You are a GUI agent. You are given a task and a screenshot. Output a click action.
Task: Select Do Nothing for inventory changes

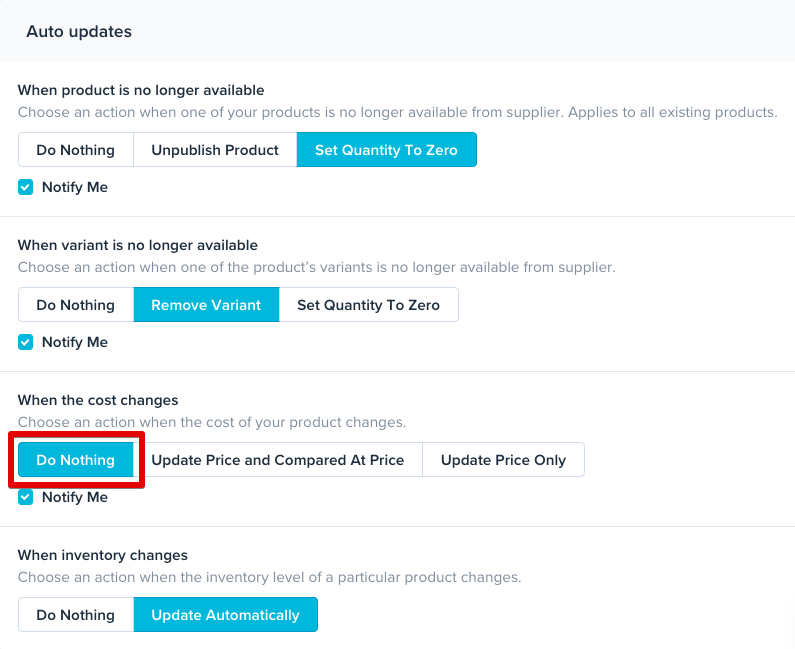pyautogui.click(x=75, y=615)
